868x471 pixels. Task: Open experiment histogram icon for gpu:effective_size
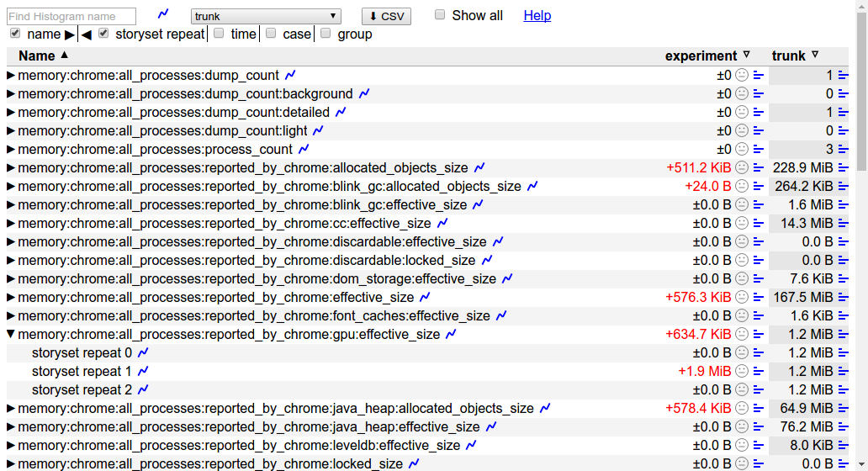point(759,334)
